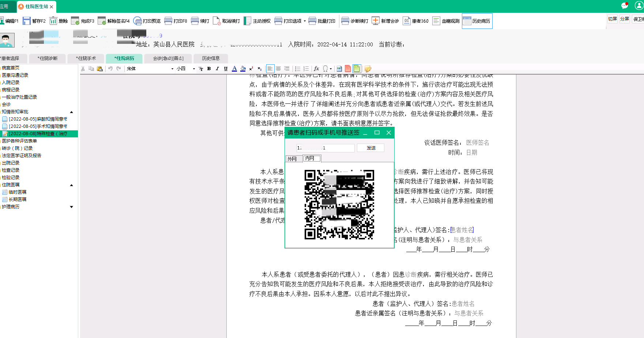The height and width of the screenshot is (338, 644).
Task: Click the copy icon in editor toolbar
Action: pyautogui.click(x=91, y=69)
